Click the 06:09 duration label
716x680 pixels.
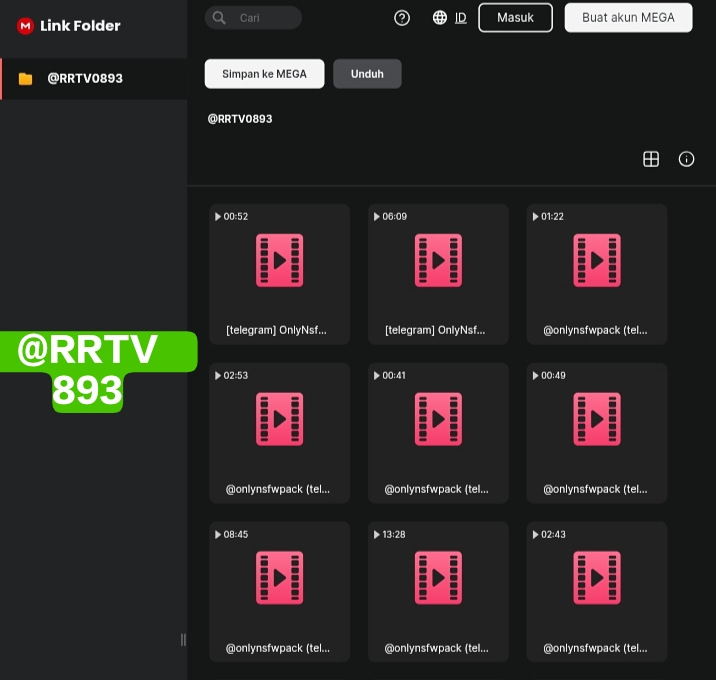point(395,216)
